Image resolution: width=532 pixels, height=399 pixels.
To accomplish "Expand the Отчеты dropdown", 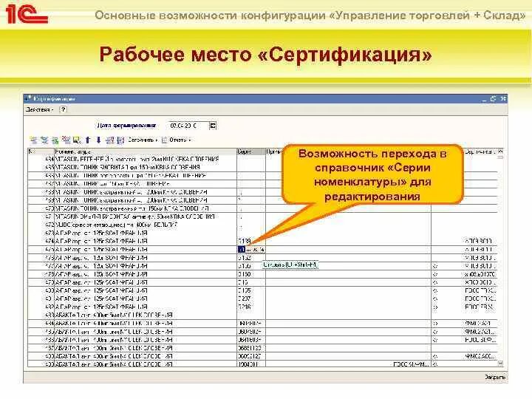I will 180,140.
